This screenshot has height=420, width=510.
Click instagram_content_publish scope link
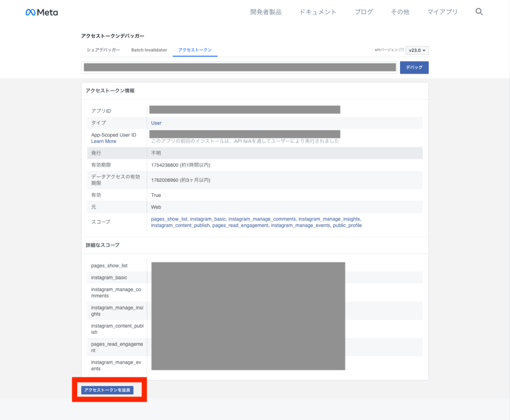[x=180, y=226]
